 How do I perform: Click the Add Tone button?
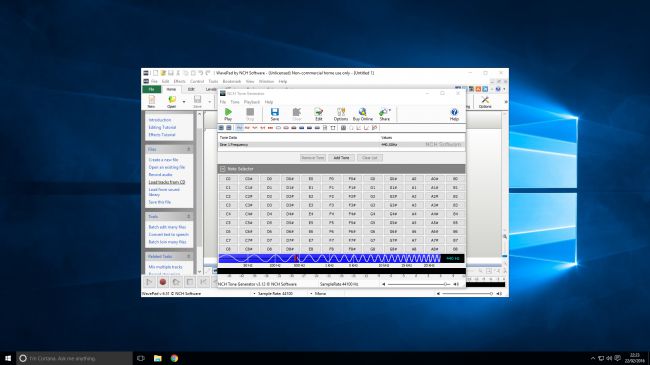point(341,158)
